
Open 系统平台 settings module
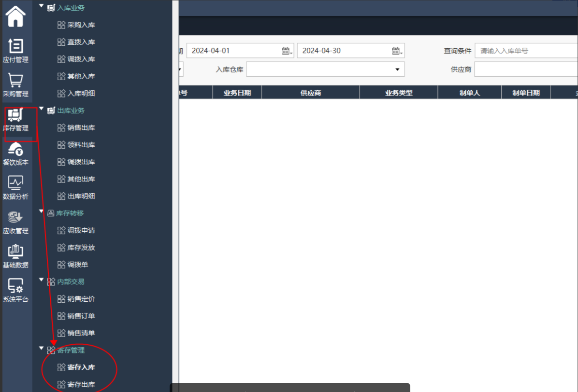(x=15, y=291)
